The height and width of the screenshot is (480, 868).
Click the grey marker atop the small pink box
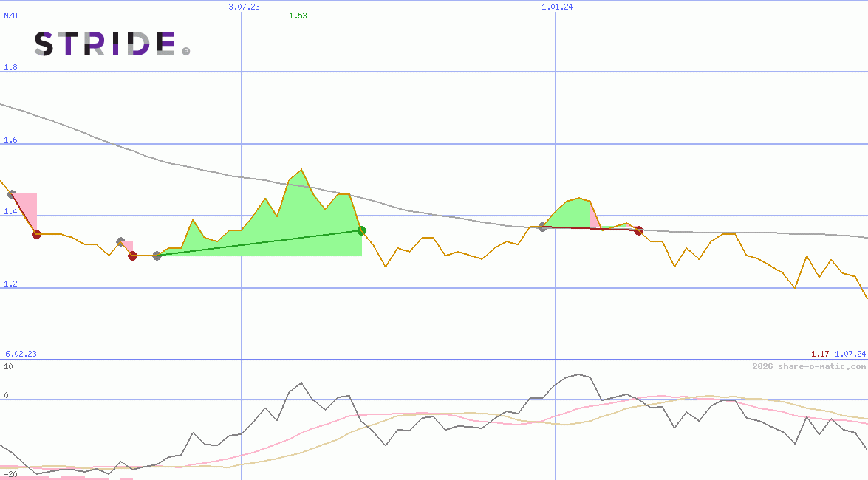pos(120,241)
